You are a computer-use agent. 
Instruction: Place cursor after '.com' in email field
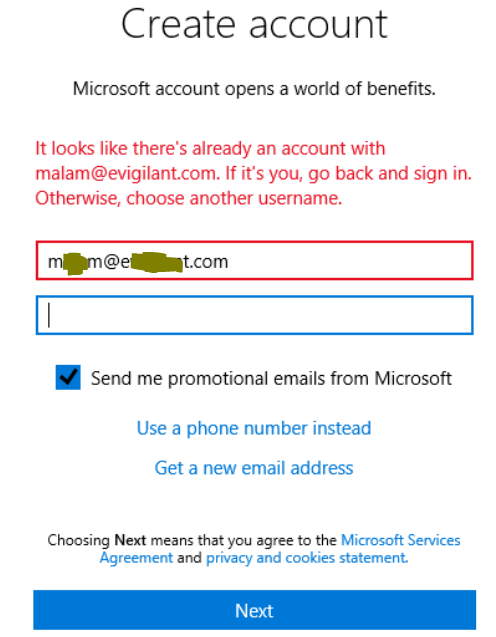229,262
